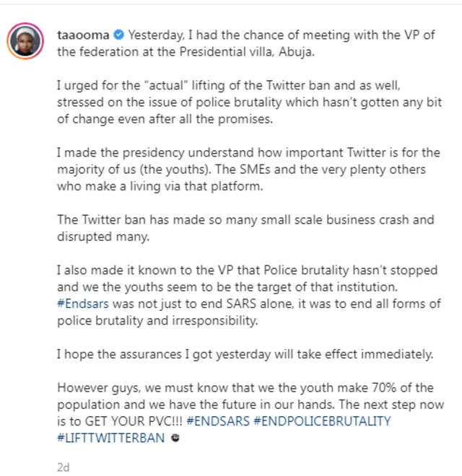The height and width of the screenshot is (476, 462).
Task: Follow the #ENDPOLICEBRUTALITY hashtag link
Action: (x=322, y=421)
